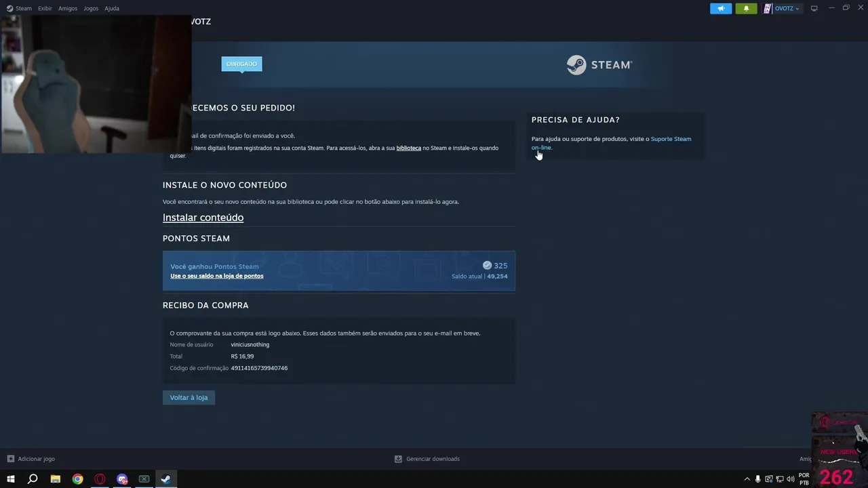Viewport: 868px width, 488px height.
Task: Open the Amigos menu
Action: click(x=68, y=8)
